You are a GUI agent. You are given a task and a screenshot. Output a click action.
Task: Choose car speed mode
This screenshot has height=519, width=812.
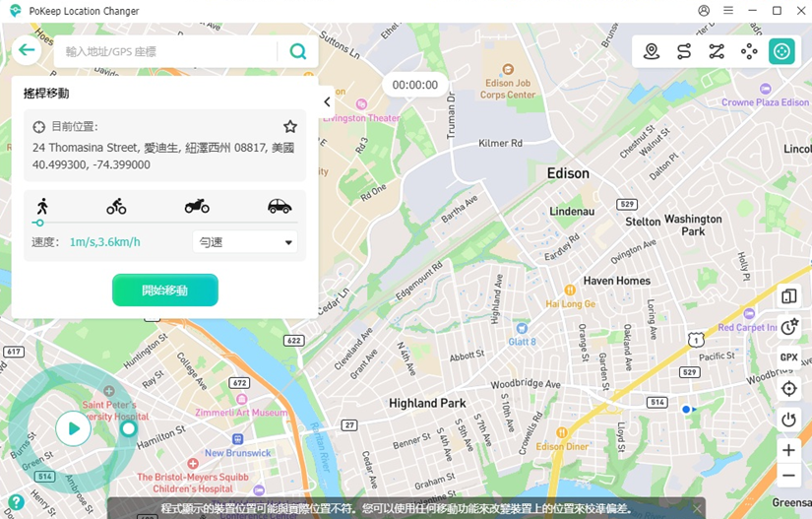click(x=280, y=207)
